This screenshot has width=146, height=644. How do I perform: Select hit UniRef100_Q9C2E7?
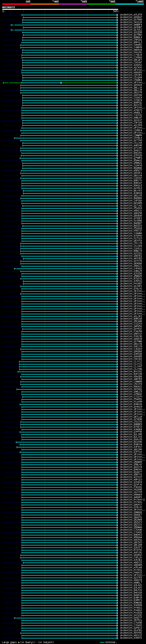pos(131,60)
